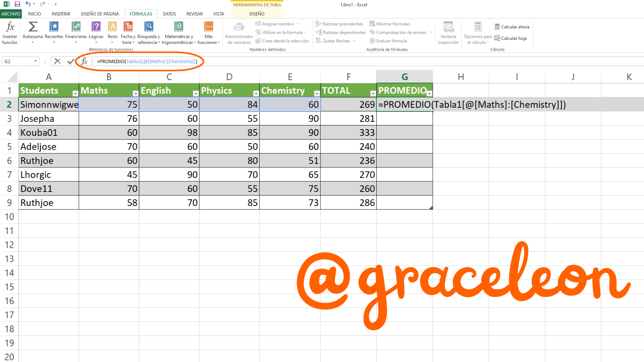This screenshot has width=644, height=362.
Task: Select the cell containing Dove11
Action: [x=49, y=189]
